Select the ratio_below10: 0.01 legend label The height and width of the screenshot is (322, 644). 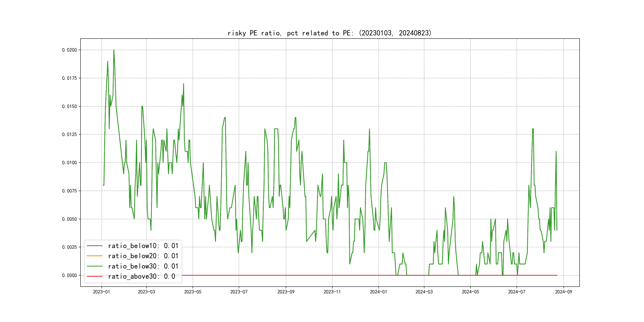(x=143, y=246)
